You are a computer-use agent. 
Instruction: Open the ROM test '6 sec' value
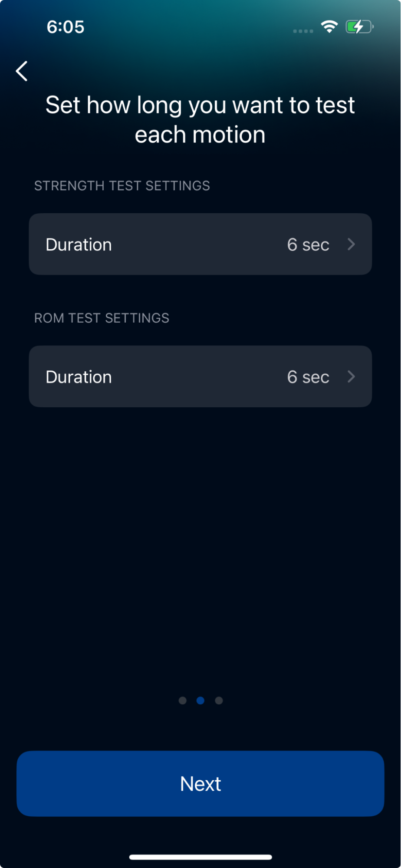pos(308,377)
